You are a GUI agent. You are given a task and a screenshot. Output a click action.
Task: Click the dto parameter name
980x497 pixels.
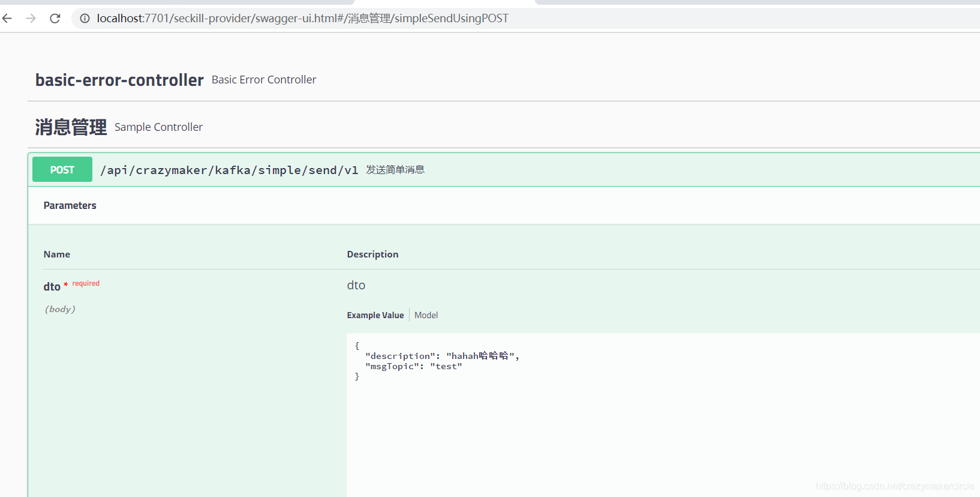click(52, 287)
